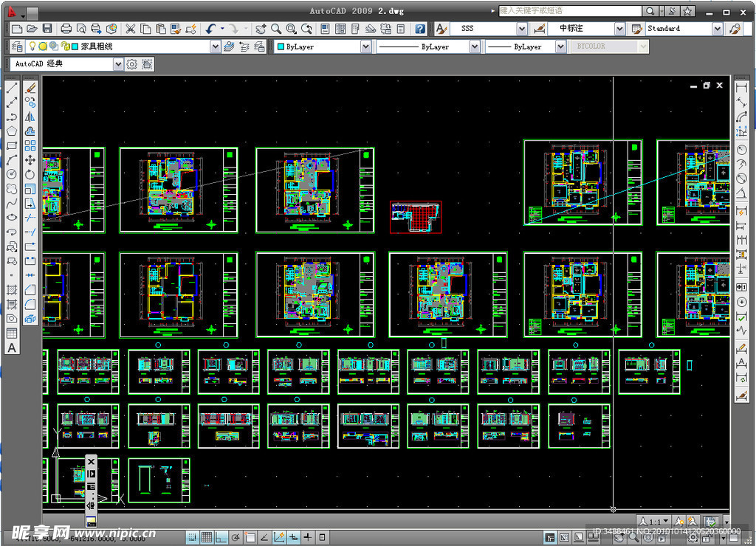
Task: Activate the Multiline Text tool
Action: 12,348
